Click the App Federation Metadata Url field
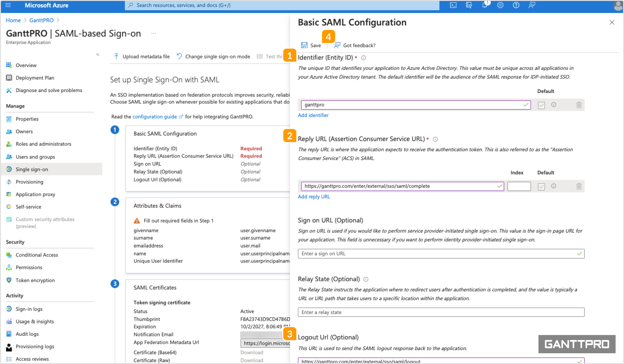Viewport: 624px width, 364px height. (265, 343)
